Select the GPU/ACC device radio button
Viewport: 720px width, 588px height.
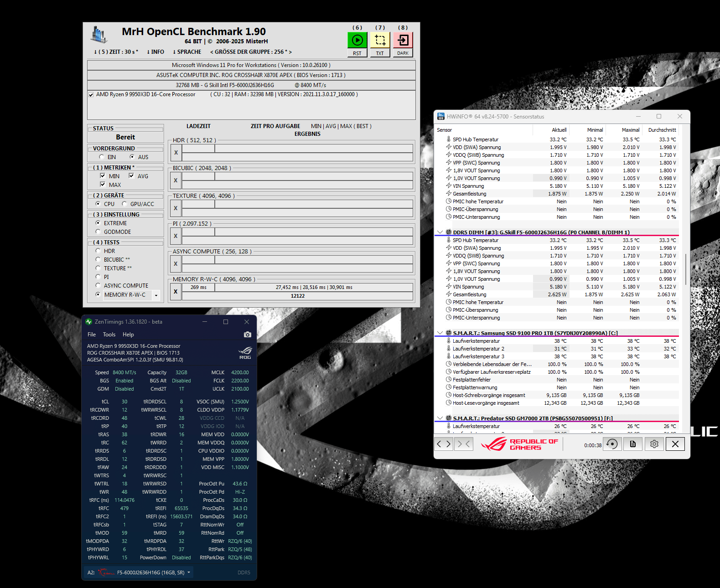124,204
